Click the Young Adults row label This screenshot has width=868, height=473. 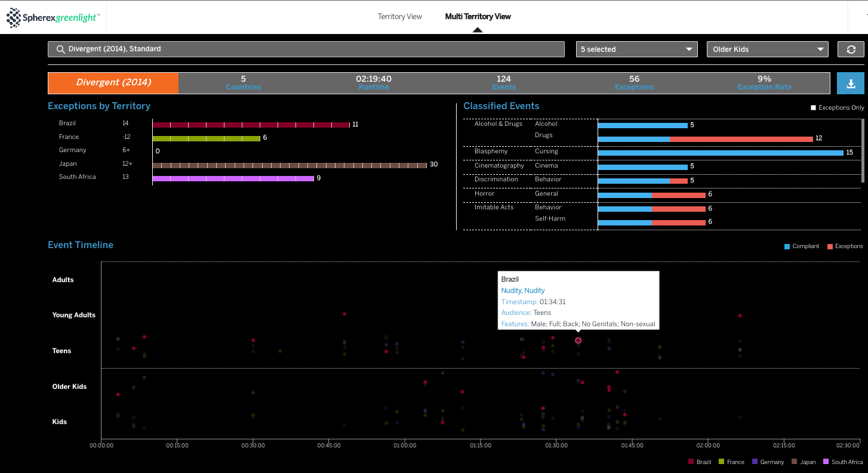[x=74, y=315]
